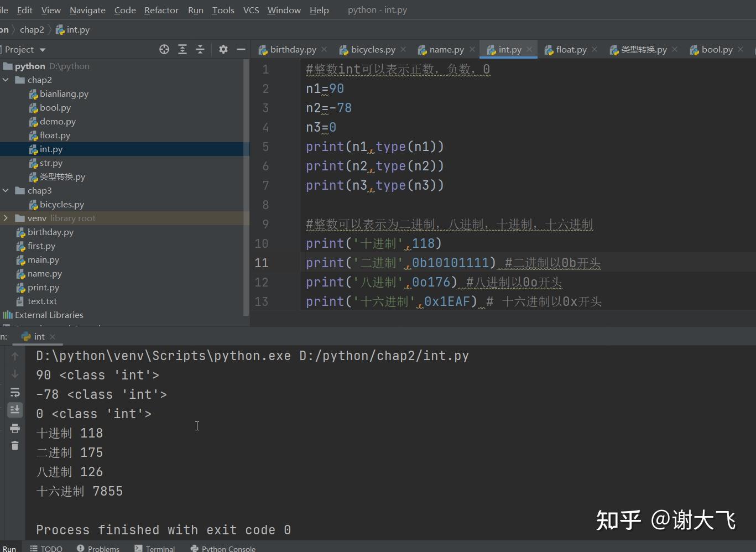Open the Help menu
The image size is (756, 552).
(319, 10)
